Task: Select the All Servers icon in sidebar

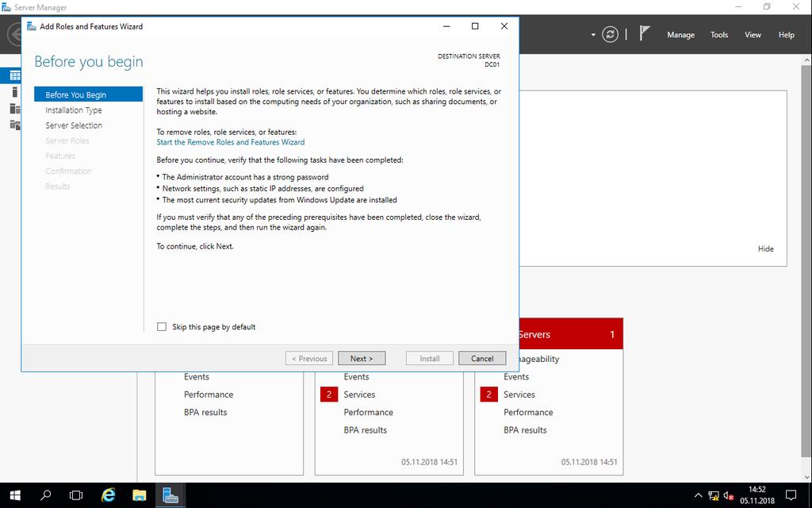Action: click(15, 109)
